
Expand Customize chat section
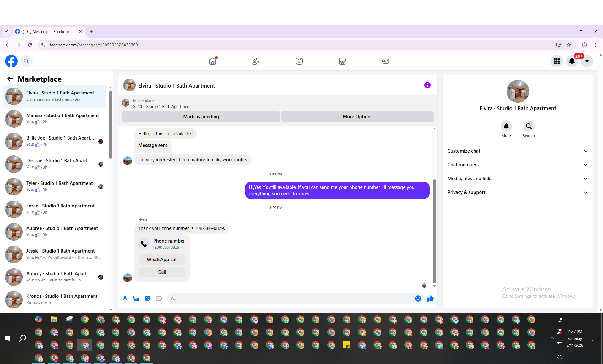coord(518,151)
